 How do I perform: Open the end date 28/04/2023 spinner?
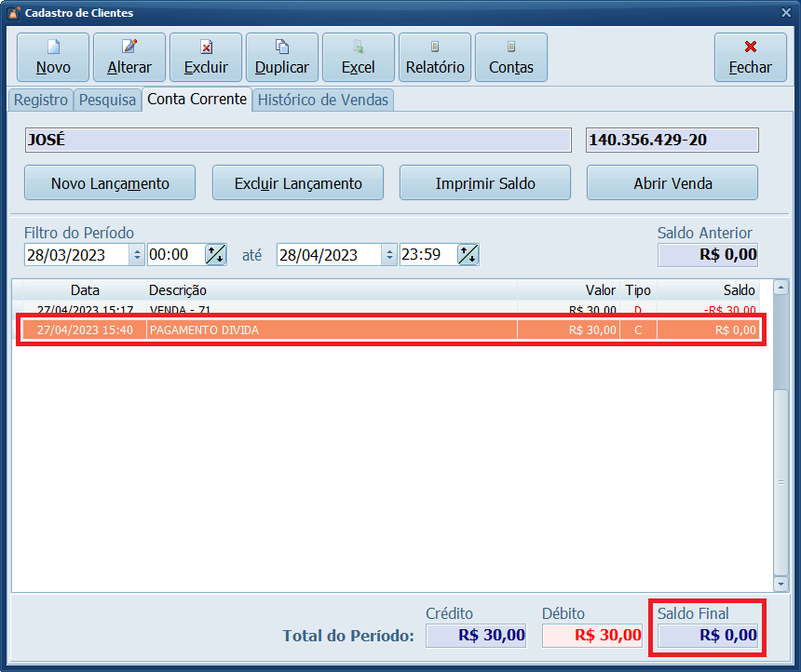tap(389, 255)
